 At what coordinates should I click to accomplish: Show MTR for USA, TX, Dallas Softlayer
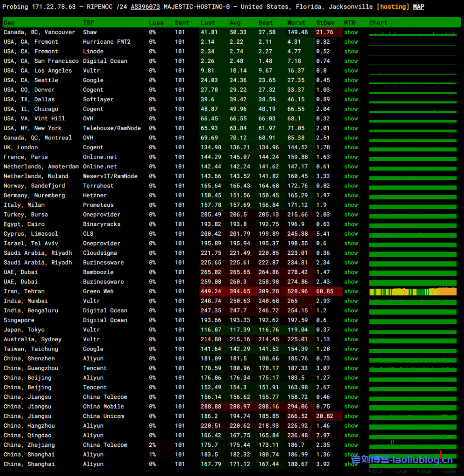(x=351, y=99)
